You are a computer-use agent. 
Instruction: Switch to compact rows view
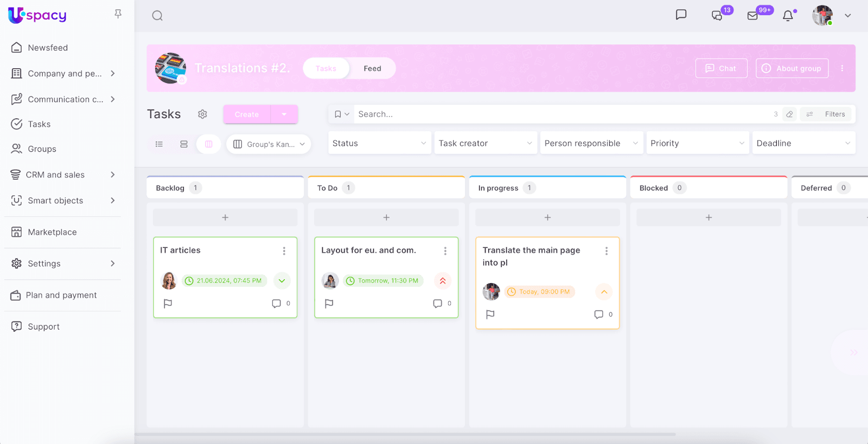pos(184,144)
